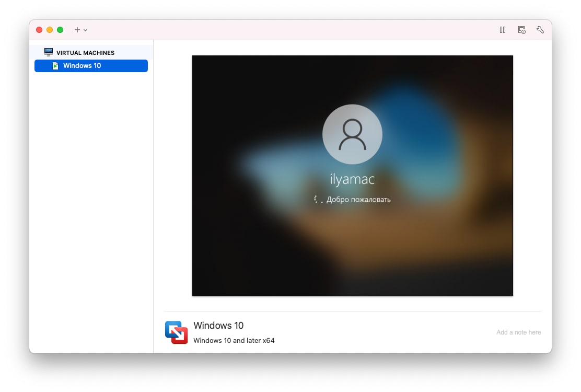
Task: Pause the virtual machine with the pause icon
Action: tap(503, 30)
